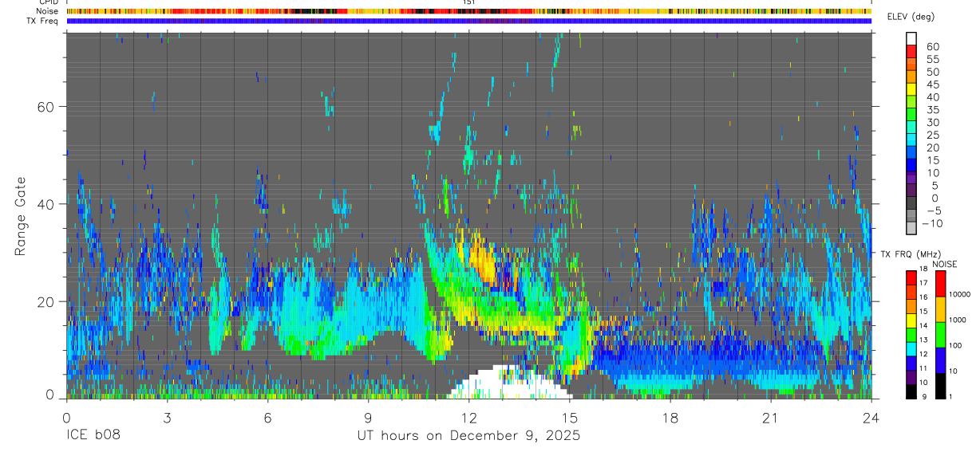Click the yellow segment of the ELEV color bar
This screenshot has height=452, width=980.
[911, 88]
